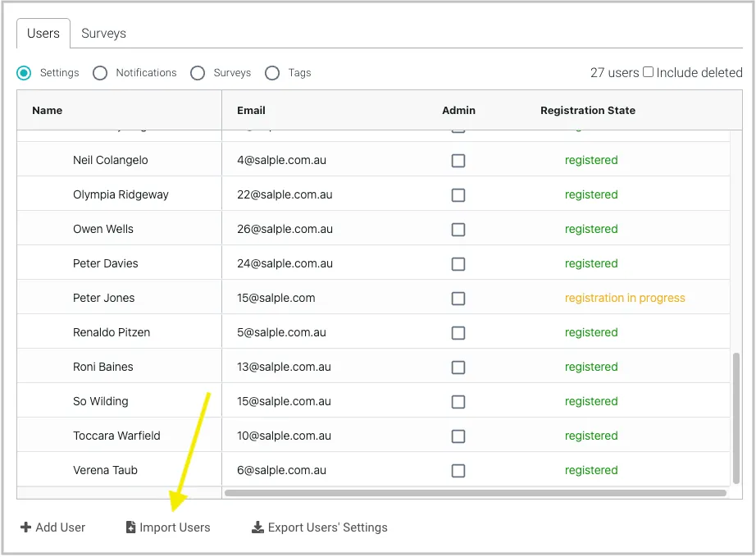Screen dimensions: 756x557
Task: Switch to the Surveys tab
Action: pyautogui.click(x=103, y=34)
